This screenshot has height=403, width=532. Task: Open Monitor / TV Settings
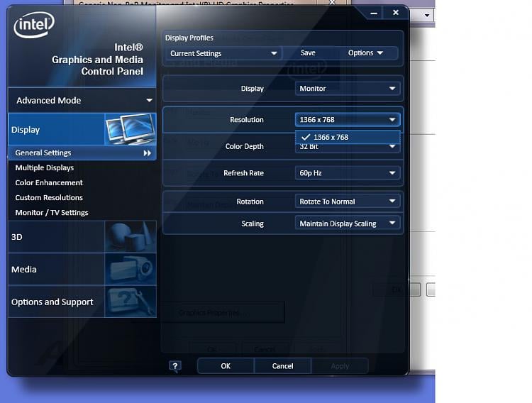[52, 213]
